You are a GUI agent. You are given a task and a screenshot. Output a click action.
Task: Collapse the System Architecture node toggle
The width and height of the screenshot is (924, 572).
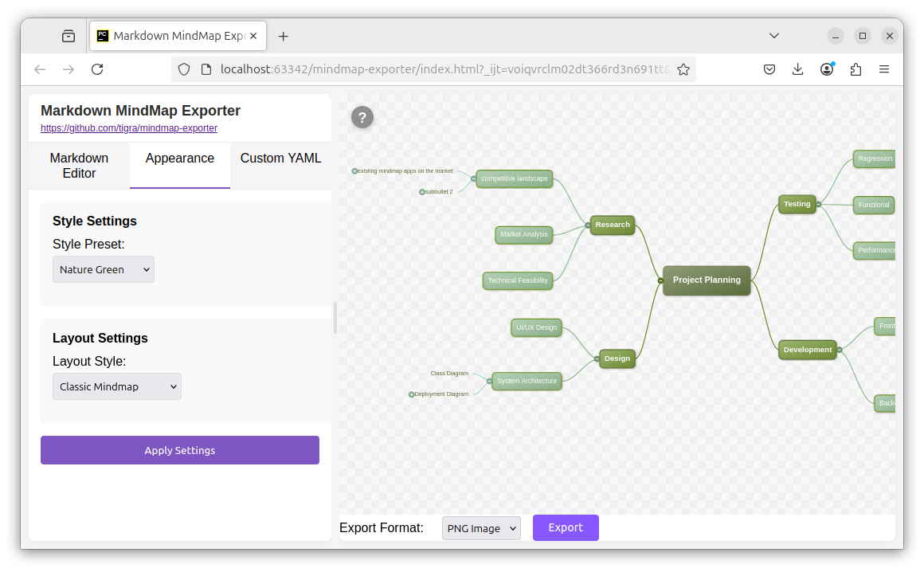[489, 381]
